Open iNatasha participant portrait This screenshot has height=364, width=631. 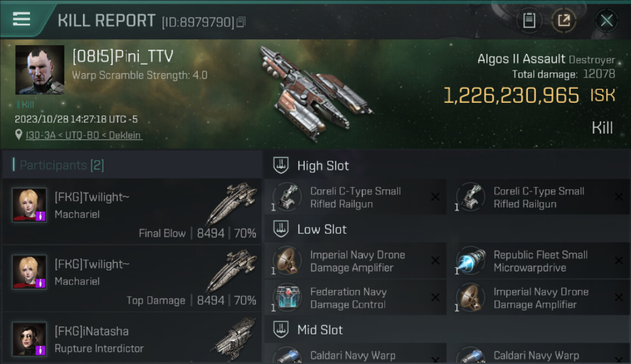tap(30, 339)
